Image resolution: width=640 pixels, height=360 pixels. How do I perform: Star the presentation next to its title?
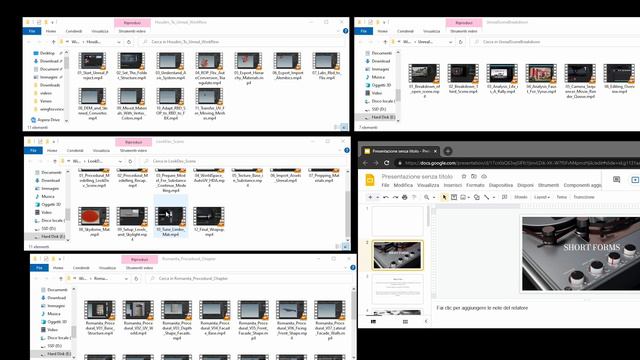pos(464,176)
